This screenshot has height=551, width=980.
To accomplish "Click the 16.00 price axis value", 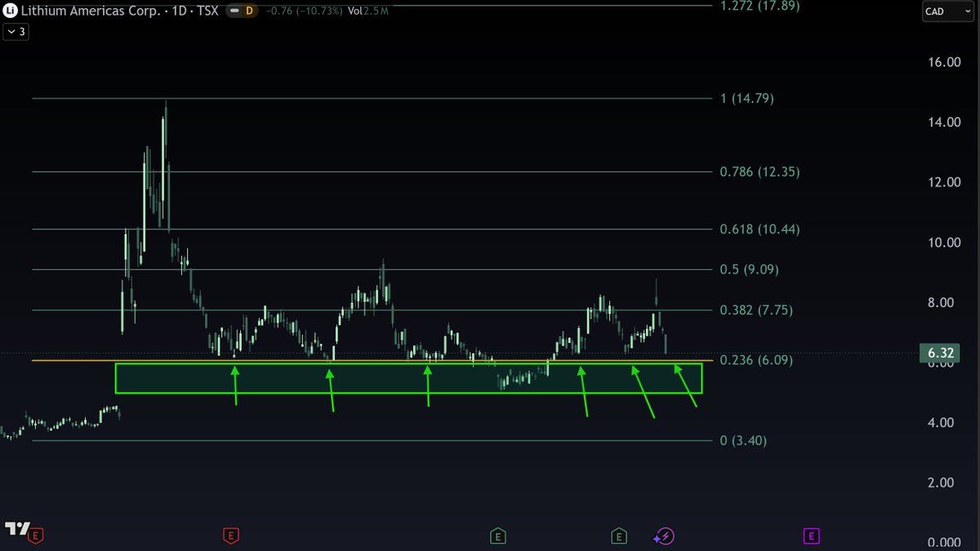I will point(942,62).
